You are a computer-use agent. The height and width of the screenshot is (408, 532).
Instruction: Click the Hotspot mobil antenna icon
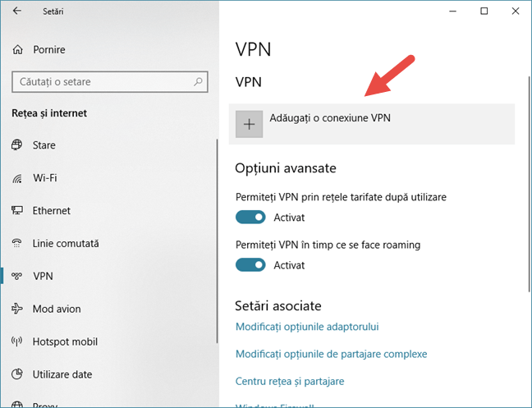click(x=17, y=342)
